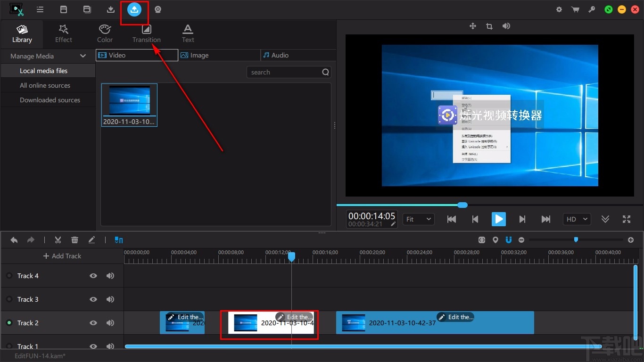Click the undo arrow in timeline toolbar
The image size is (644, 362).
pos(14,240)
